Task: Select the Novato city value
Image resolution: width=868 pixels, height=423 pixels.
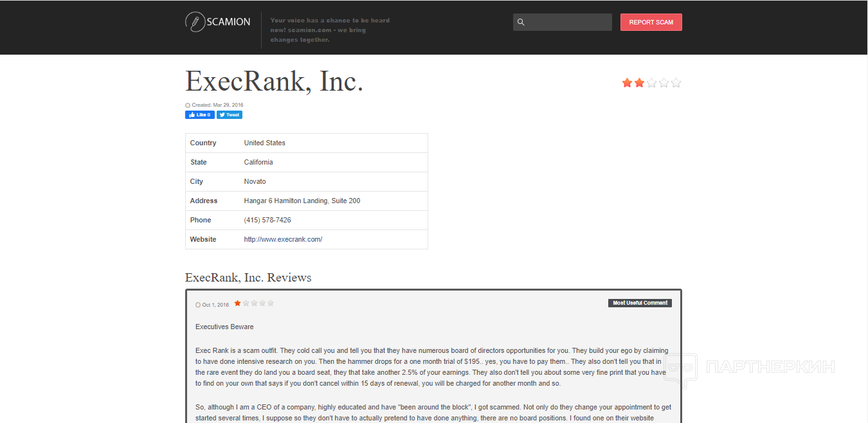Action: (255, 181)
